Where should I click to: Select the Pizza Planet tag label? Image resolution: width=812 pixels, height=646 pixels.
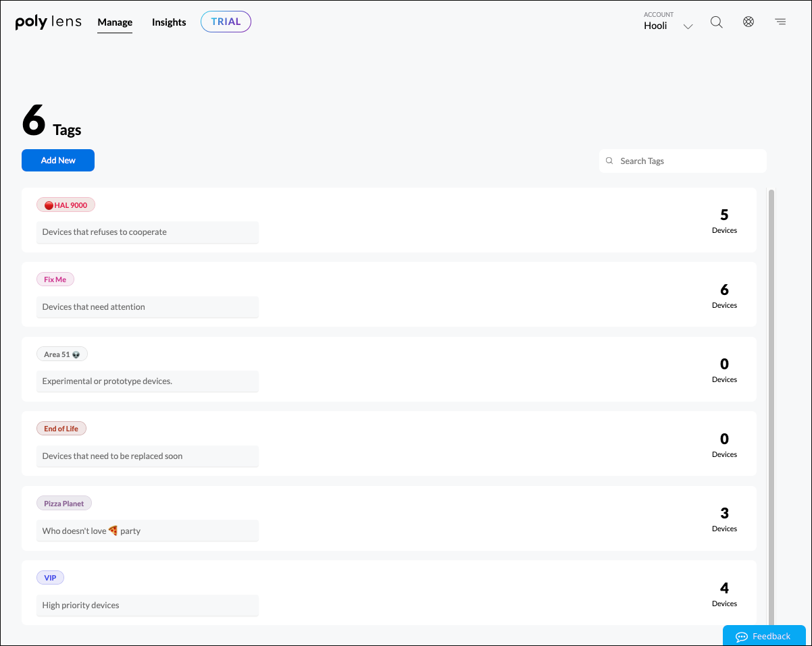pyautogui.click(x=64, y=504)
